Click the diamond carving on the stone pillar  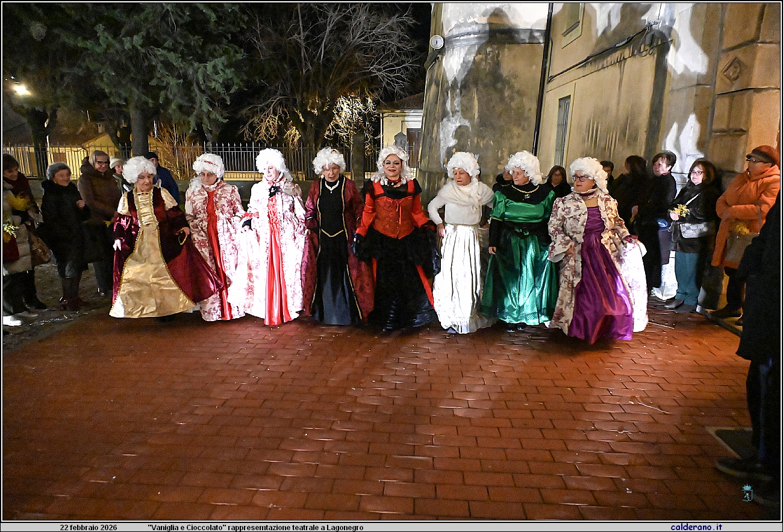pos(732,70)
